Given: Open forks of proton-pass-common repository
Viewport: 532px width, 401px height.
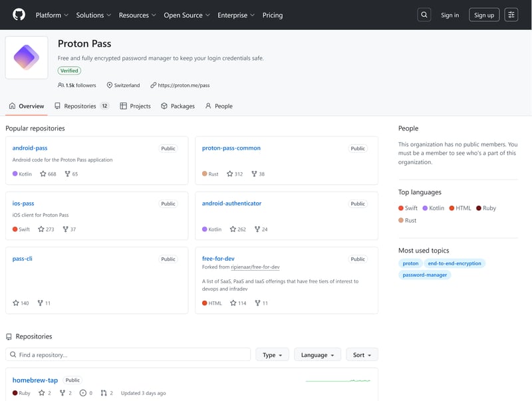Looking at the screenshot, I should pyautogui.click(x=257, y=174).
